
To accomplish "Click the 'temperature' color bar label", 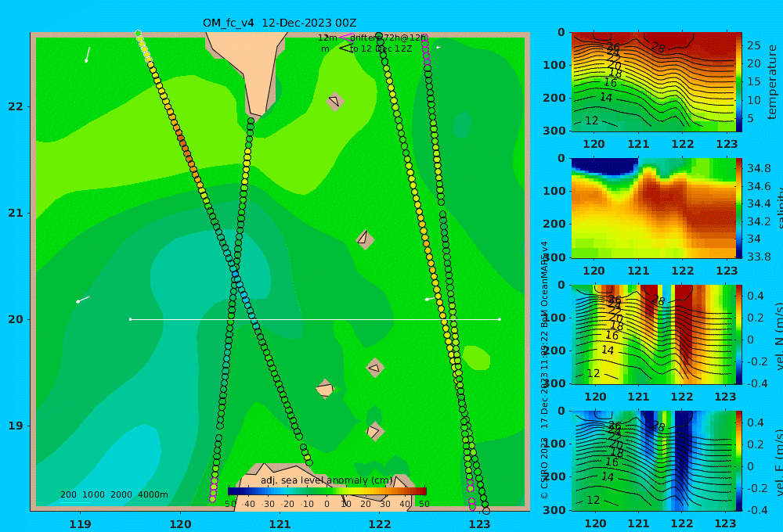I will click(x=772, y=82).
